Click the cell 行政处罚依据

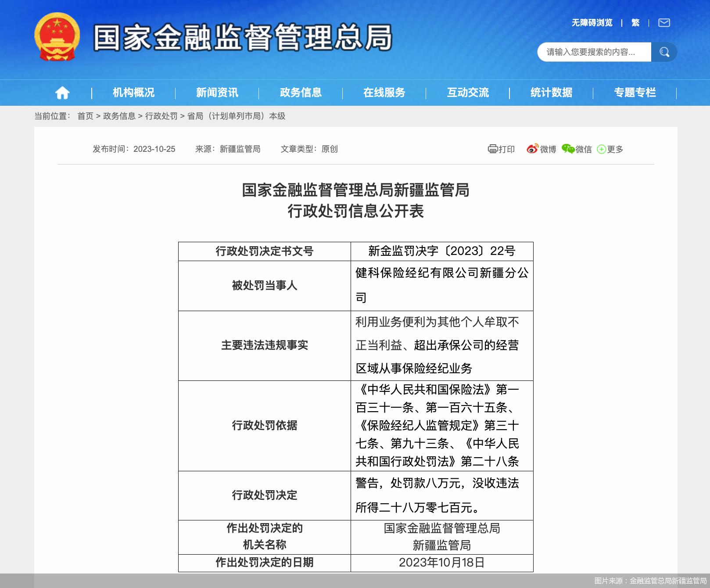click(265, 426)
